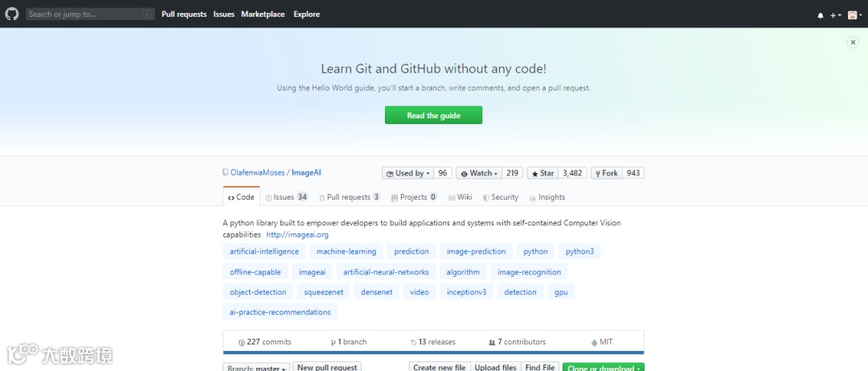View notifications via the bell icon
The image size is (868, 371).
[x=821, y=15]
